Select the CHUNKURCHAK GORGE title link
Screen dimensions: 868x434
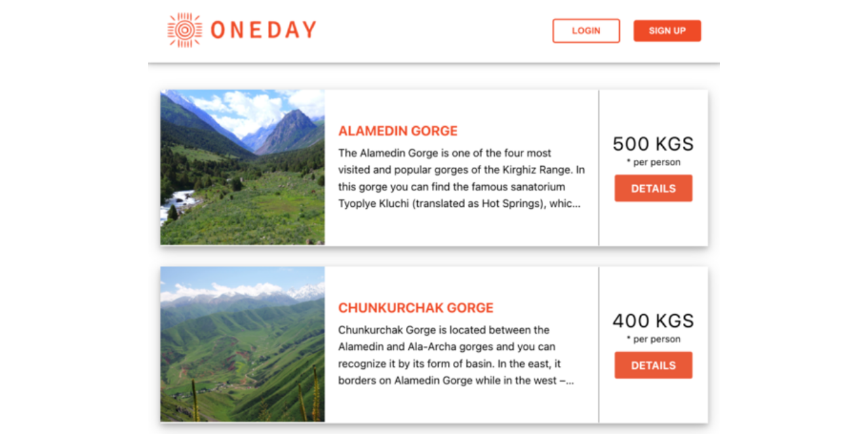click(416, 307)
